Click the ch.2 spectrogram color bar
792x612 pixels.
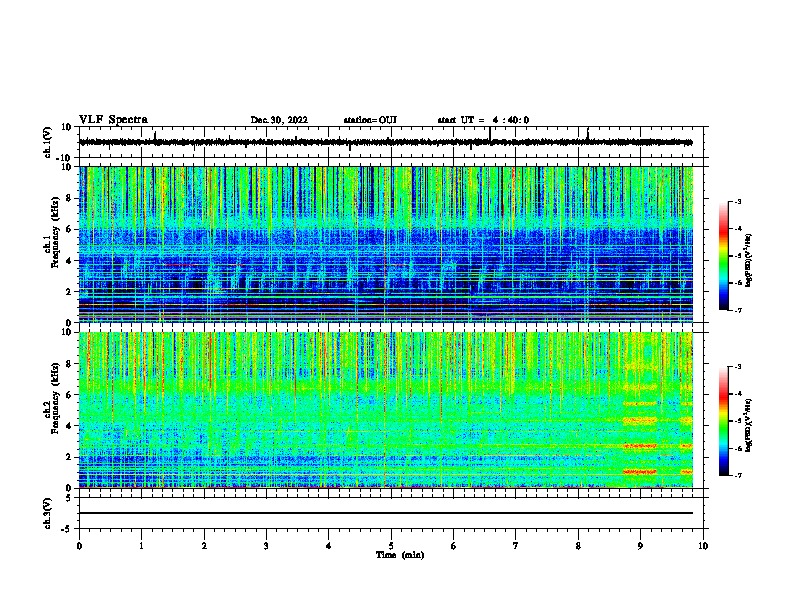point(724,421)
